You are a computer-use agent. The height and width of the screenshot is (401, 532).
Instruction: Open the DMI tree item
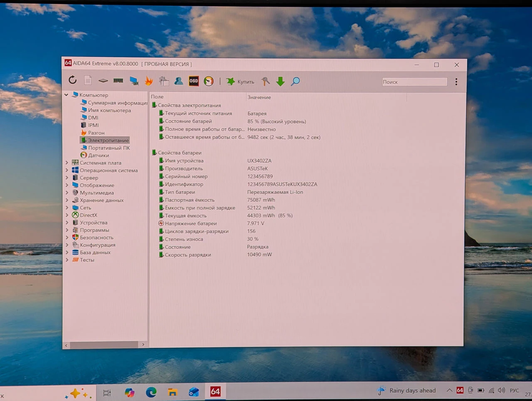89,118
